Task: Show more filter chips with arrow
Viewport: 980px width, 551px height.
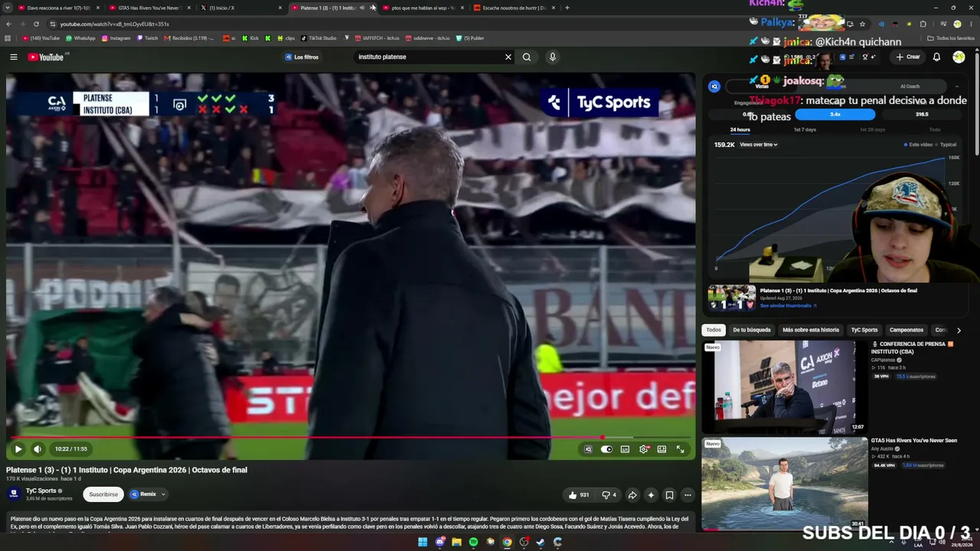Action: tap(959, 330)
